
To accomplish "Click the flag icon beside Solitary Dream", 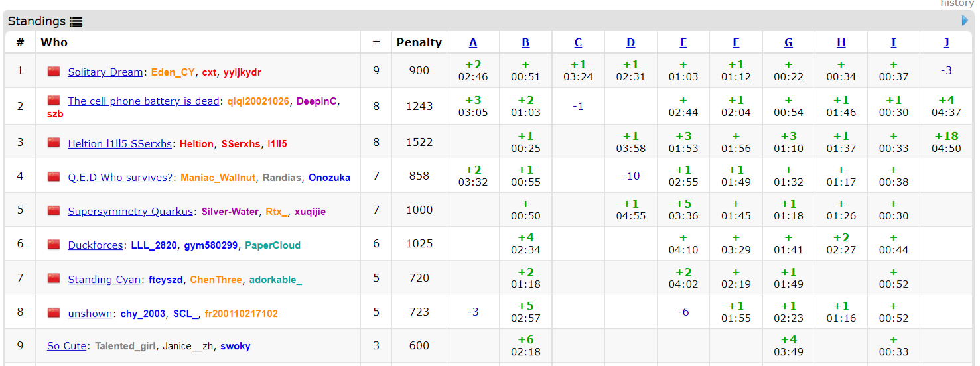I will click(x=54, y=72).
